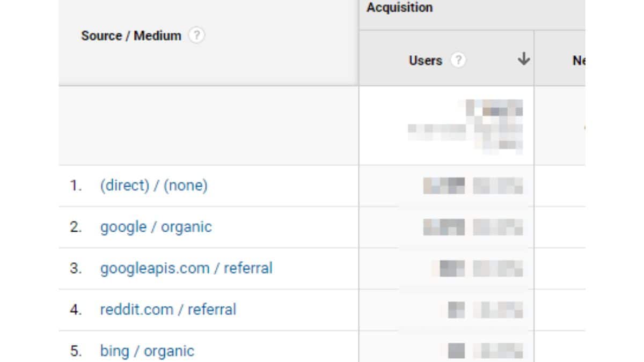Open the googleapis.com / referral link

(x=186, y=268)
